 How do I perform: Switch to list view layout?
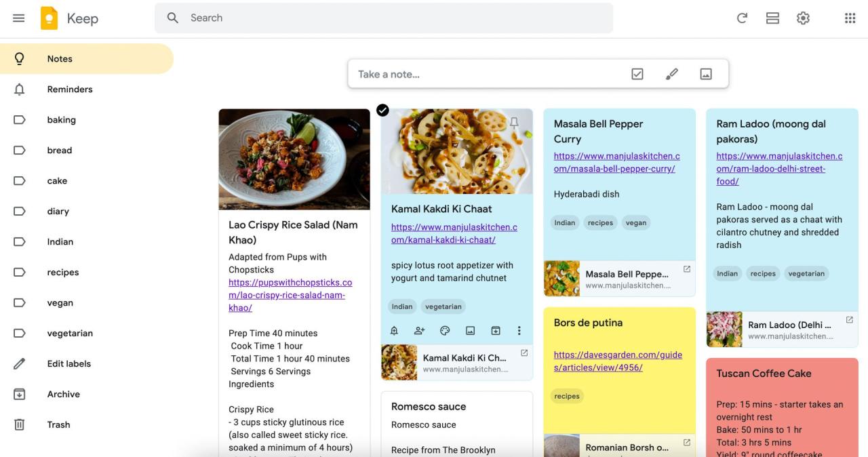(772, 18)
